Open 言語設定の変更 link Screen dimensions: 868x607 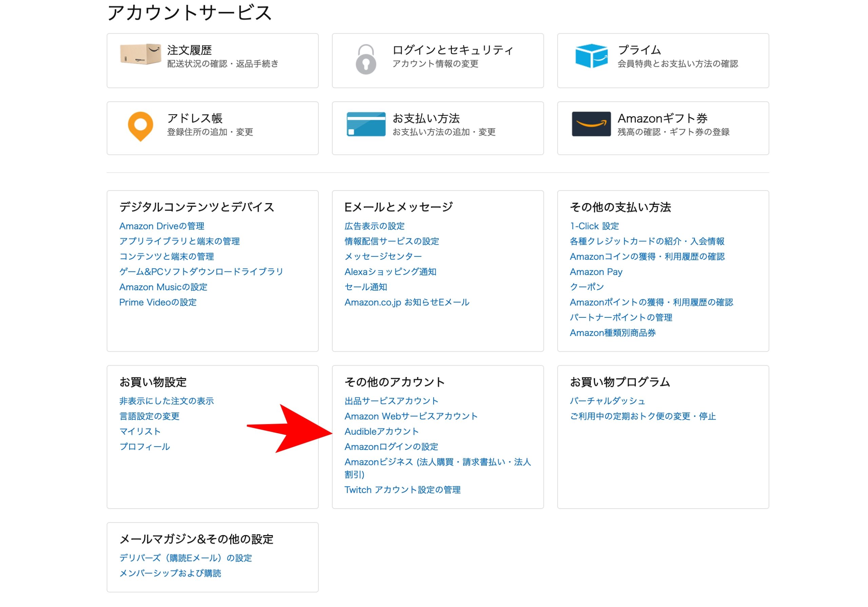[x=149, y=416]
